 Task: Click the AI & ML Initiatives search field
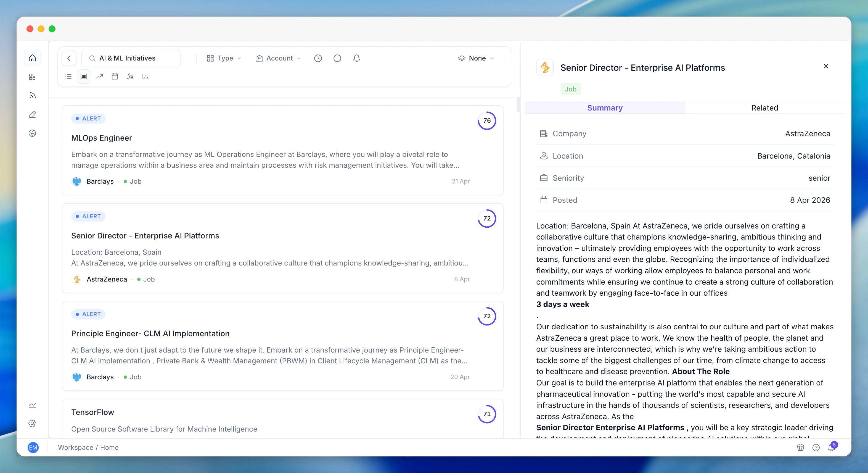coord(131,58)
